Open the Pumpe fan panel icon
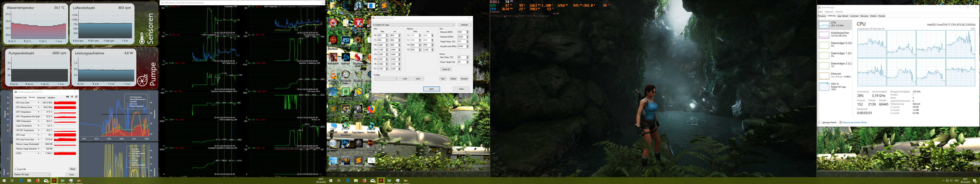Viewport: 980px width, 184px height. pos(142,80)
